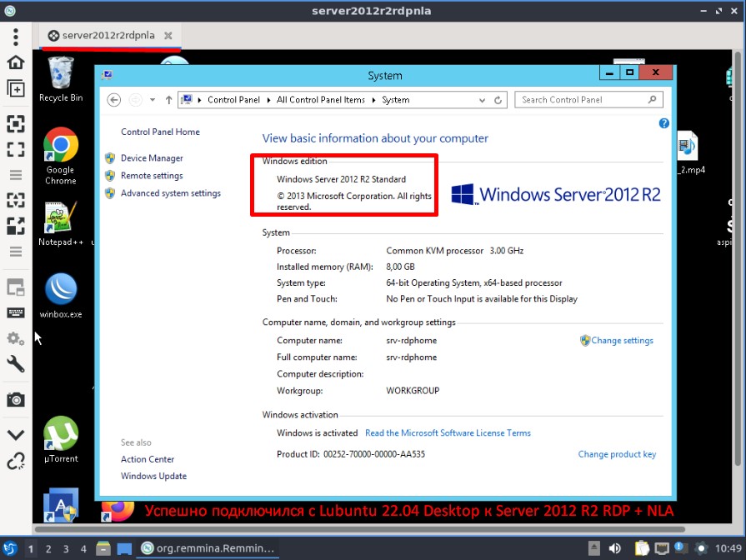Toggle scaled mode icon in Remmina sidebar
This screenshot has height=560, width=746.
point(16,226)
